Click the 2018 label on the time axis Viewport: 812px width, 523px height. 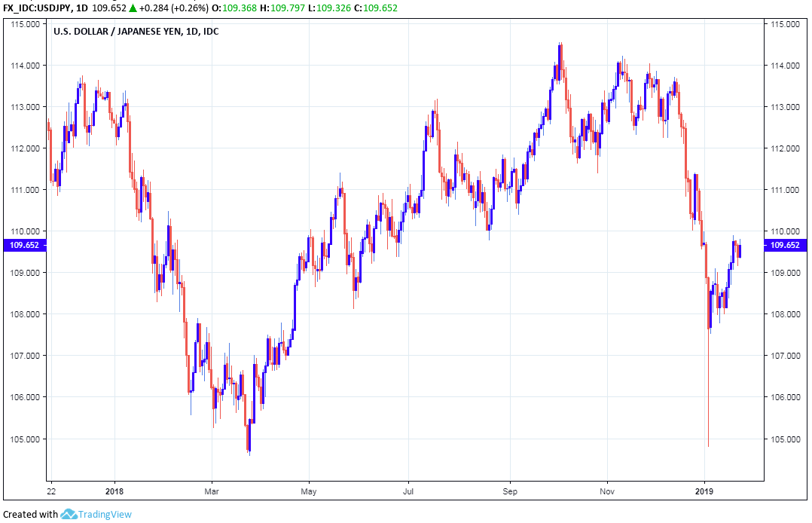point(114,489)
